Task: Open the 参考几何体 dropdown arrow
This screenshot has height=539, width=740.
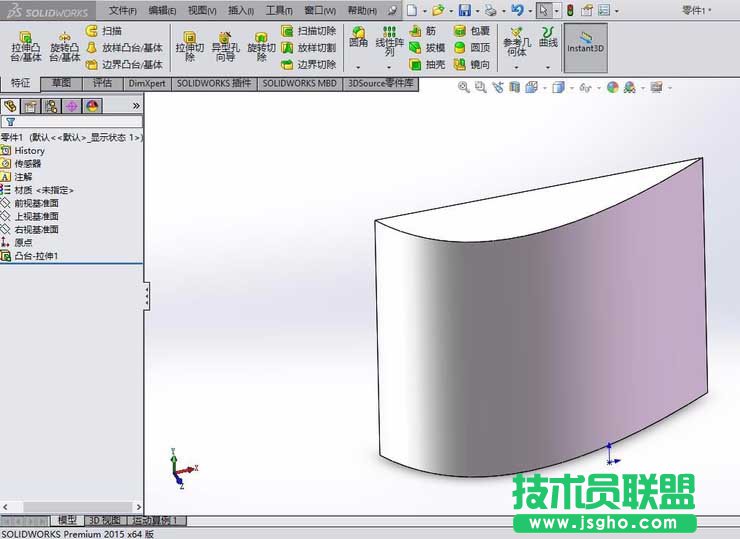Action: pyautogui.click(x=517, y=67)
